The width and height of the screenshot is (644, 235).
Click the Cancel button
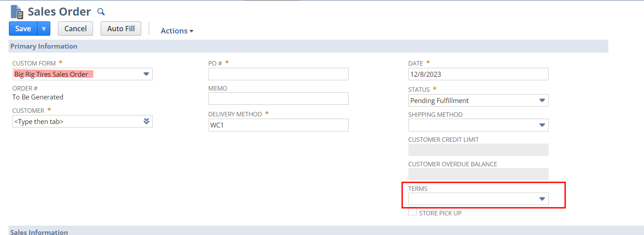75,29
